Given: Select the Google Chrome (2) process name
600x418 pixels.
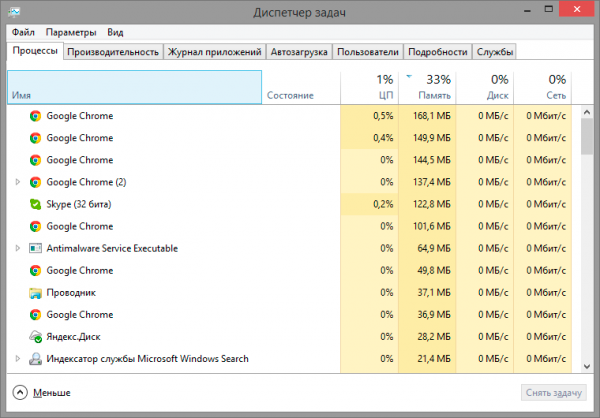Looking at the screenshot, I should 86,182.
